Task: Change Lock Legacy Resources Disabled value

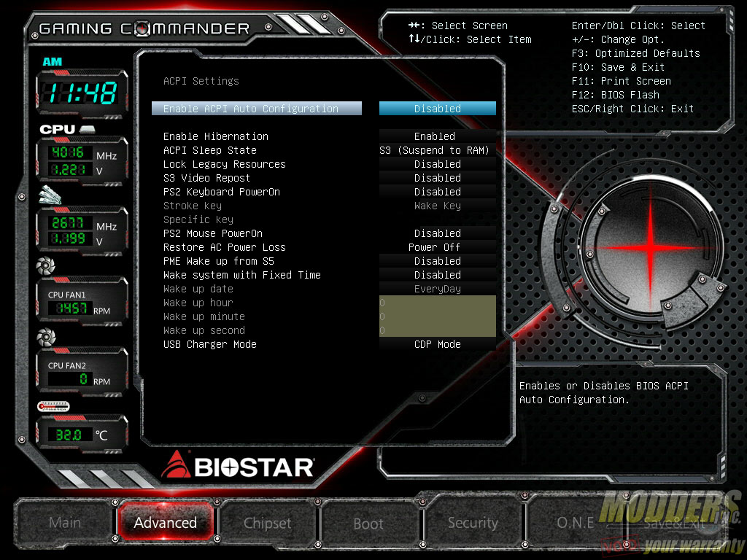Action: pyautogui.click(x=438, y=164)
